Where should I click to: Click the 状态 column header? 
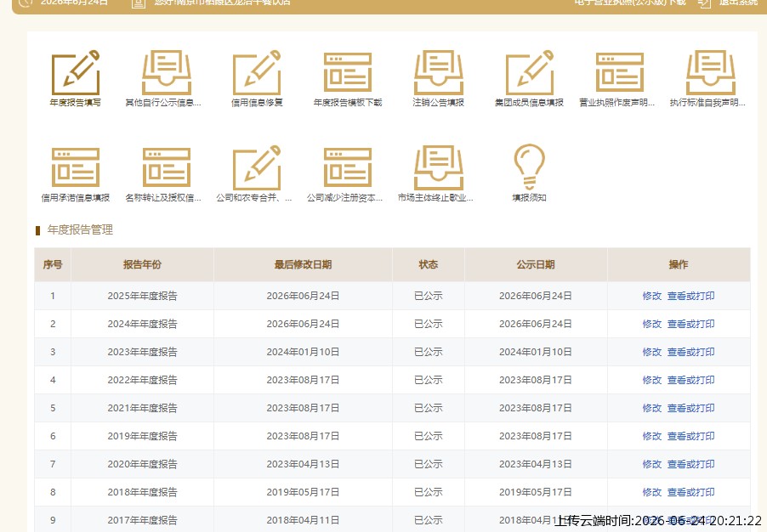click(x=429, y=264)
